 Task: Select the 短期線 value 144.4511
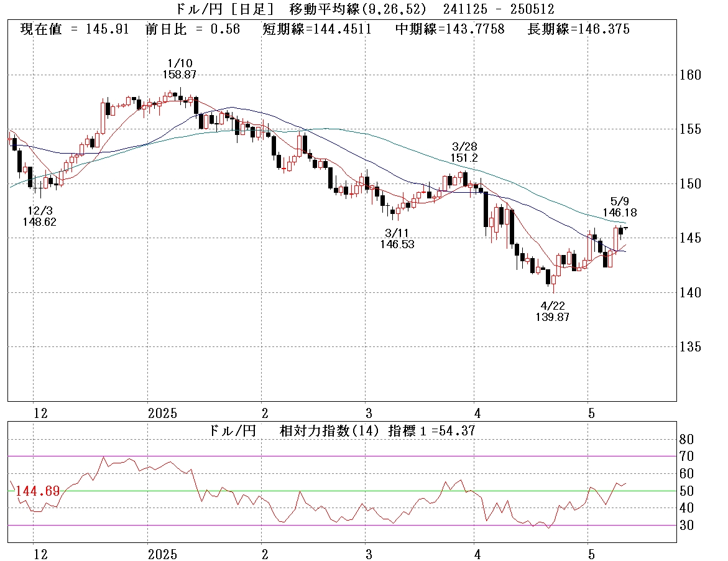pyautogui.click(x=319, y=29)
